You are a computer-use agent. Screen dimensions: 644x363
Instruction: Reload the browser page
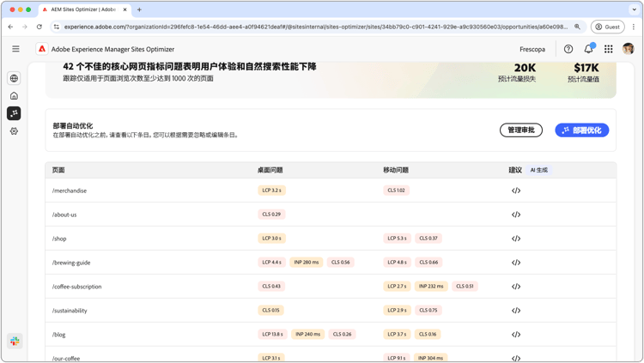coord(39,27)
